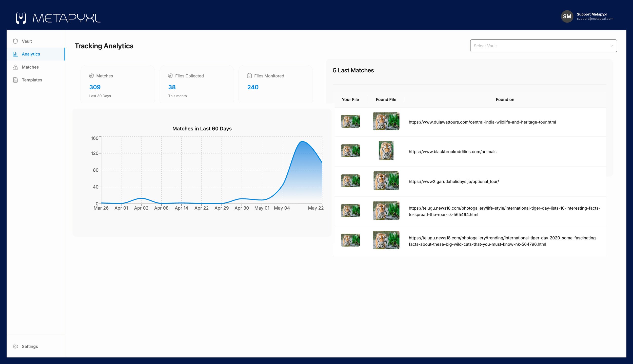The image size is (633, 364).
Task: Go to Matches in the sidebar
Action: 36,67
